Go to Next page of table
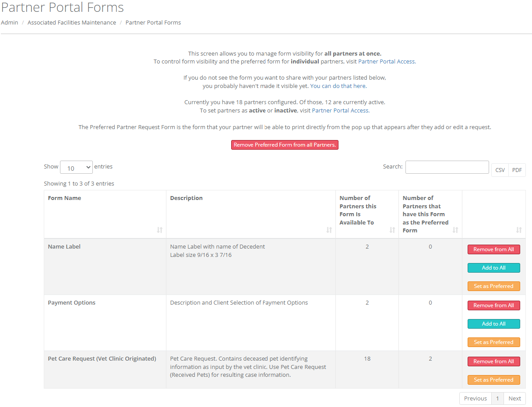The image size is (532, 407). [x=514, y=399]
